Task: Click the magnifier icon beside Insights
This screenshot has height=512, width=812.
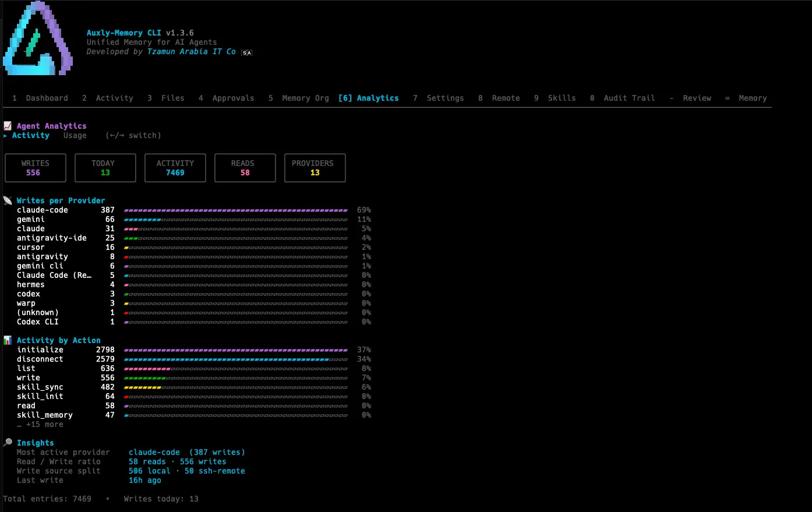Action: [8, 443]
